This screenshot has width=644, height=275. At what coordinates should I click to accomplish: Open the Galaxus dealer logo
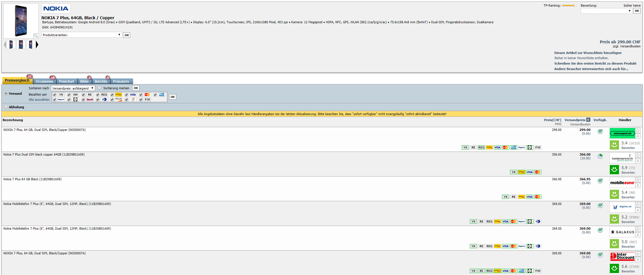point(622,232)
